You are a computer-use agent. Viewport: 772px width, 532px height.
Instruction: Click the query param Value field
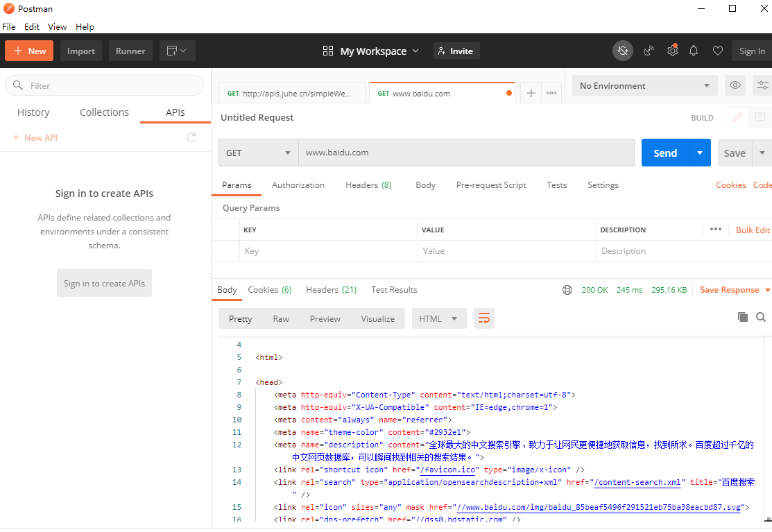click(x=507, y=251)
